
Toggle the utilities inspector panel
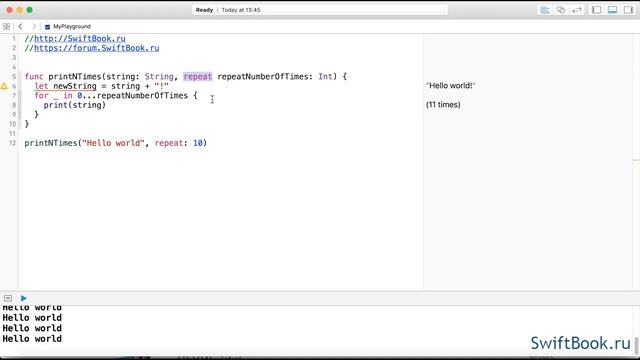tap(629, 10)
